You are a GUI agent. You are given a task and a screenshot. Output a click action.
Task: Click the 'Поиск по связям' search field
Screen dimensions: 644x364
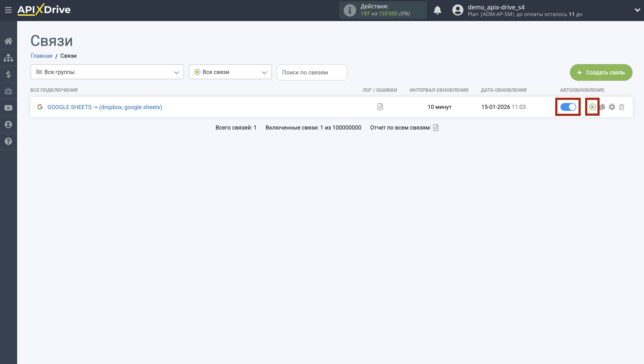tap(312, 72)
